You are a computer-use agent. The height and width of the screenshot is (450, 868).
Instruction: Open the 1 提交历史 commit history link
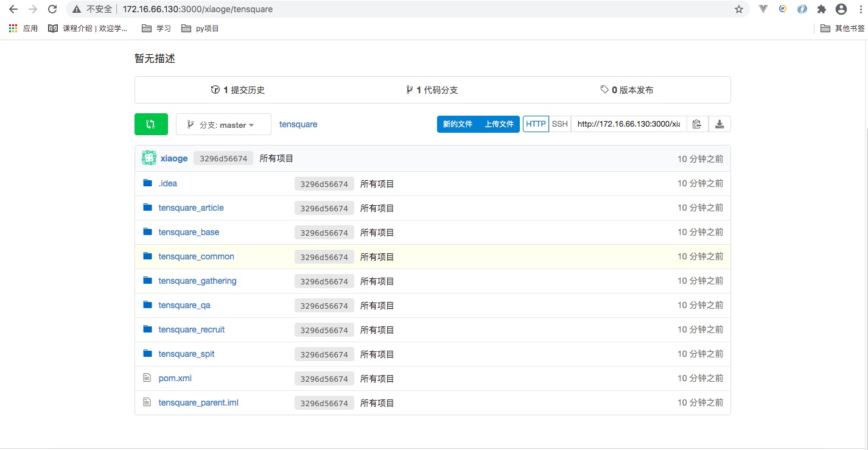point(237,89)
